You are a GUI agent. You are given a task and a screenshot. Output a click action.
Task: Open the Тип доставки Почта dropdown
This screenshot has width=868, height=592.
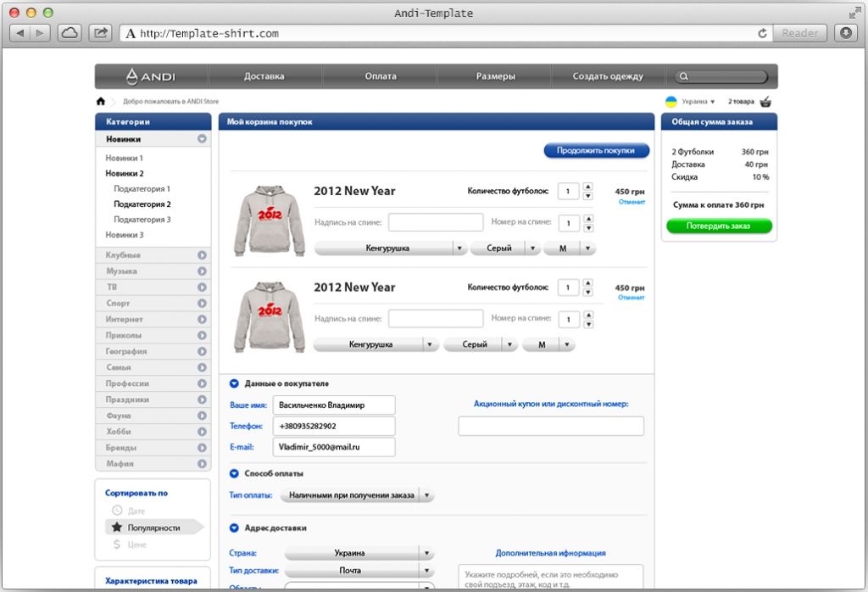click(x=359, y=570)
